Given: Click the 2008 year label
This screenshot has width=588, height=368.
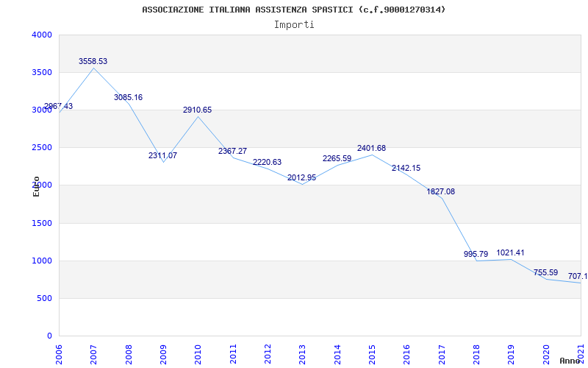Looking at the screenshot, I should pyautogui.click(x=129, y=354).
